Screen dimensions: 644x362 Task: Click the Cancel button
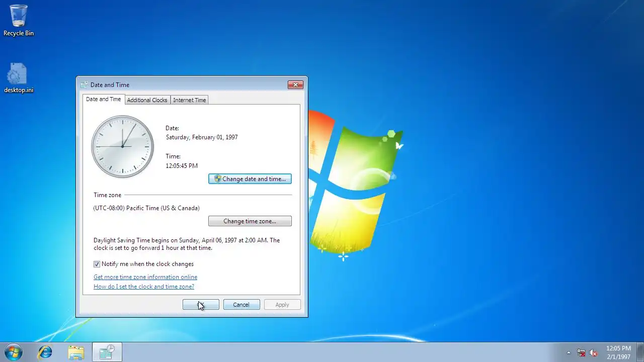click(242, 305)
